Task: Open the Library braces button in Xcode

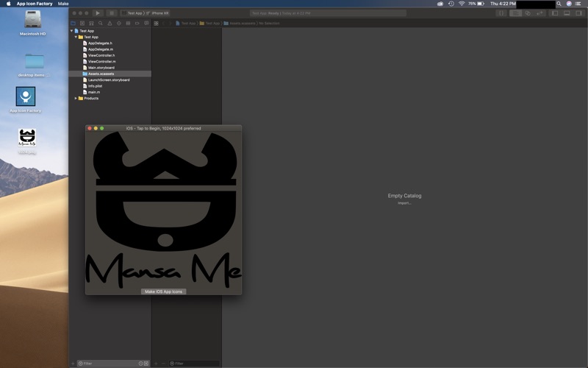Action: click(501, 13)
